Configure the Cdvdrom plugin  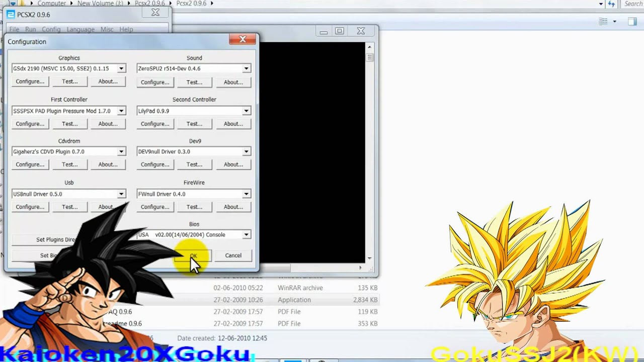(30, 164)
